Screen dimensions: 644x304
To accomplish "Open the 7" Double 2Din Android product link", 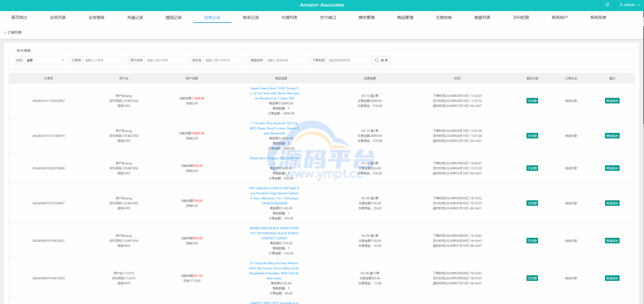I will pos(274,128).
